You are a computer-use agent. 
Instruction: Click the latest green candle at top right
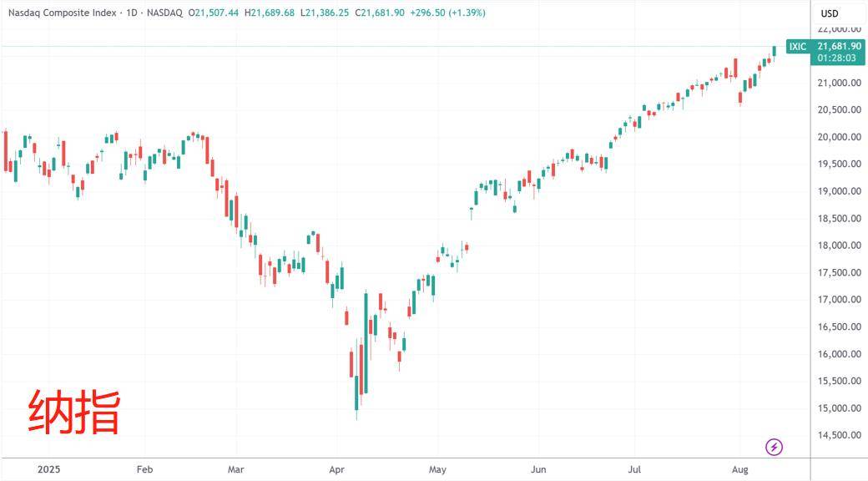coord(774,51)
